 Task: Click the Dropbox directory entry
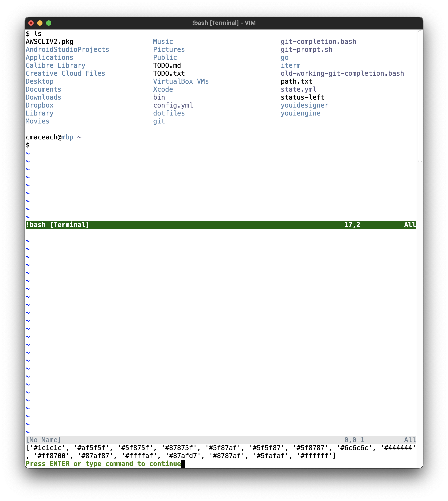pos(39,105)
